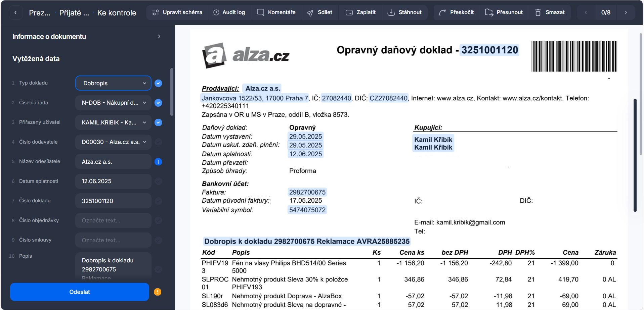Click Zaplatit to pay the document
The height and width of the screenshot is (310, 644).
[x=360, y=12]
